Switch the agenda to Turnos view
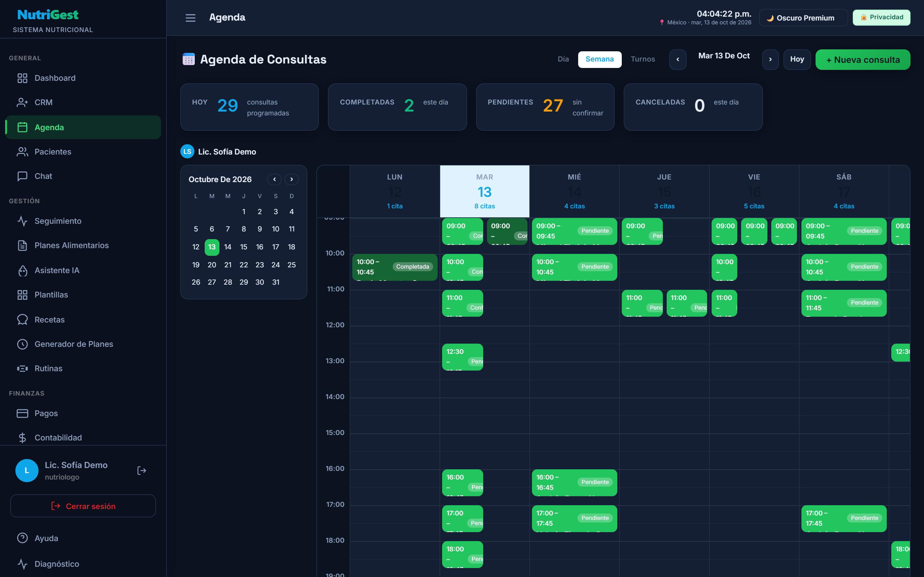This screenshot has height=577, width=924. [x=643, y=59]
